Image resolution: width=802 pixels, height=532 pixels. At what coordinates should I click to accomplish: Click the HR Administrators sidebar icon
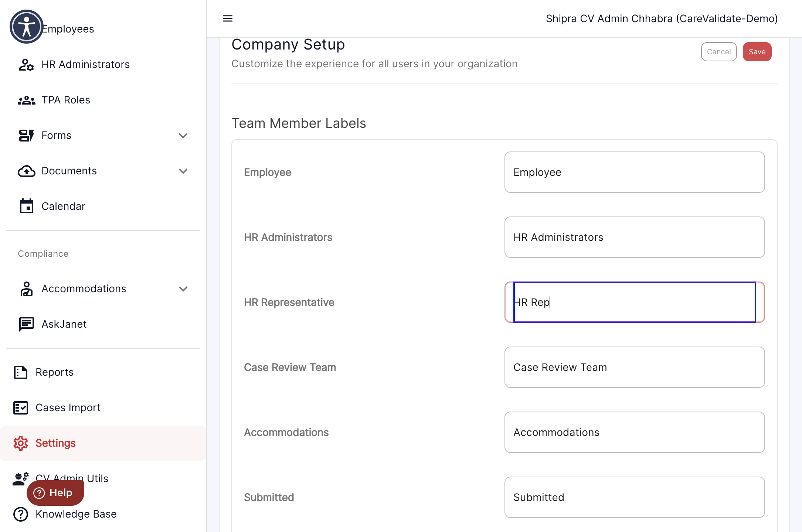click(x=26, y=65)
